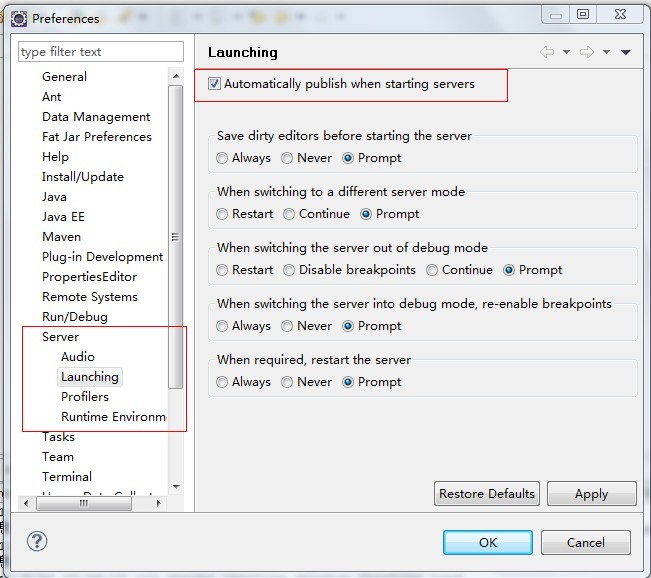Select Run/Debug in the tree

point(75,317)
